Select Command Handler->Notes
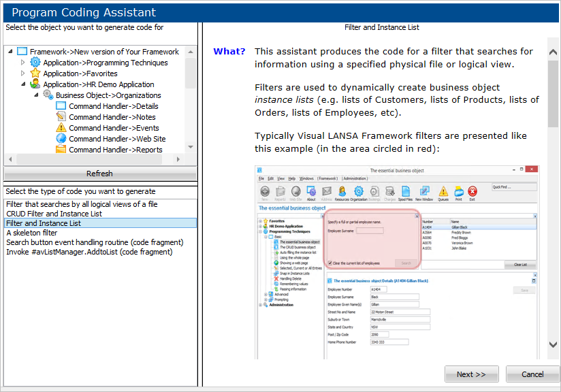Image resolution: width=561 pixels, height=392 pixels. coord(112,117)
